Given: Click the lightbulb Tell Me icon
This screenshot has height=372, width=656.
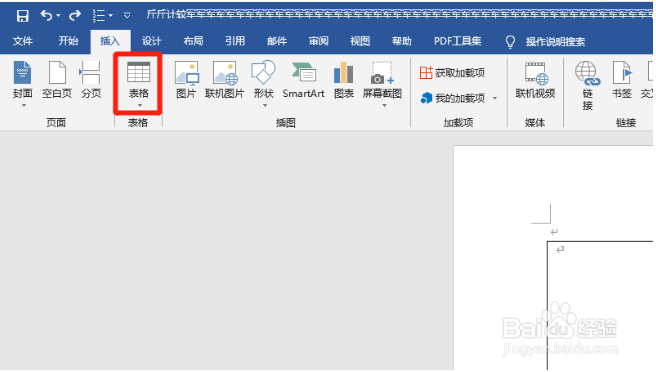Looking at the screenshot, I should (510, 41).
